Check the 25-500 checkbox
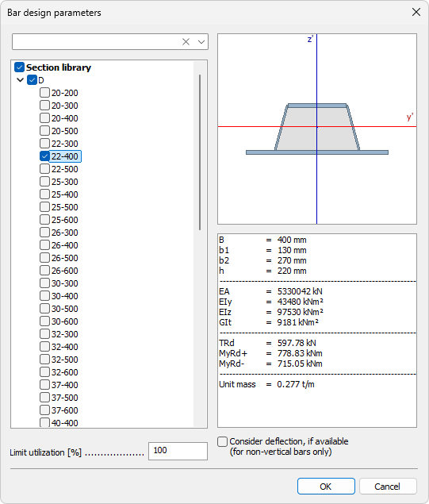Image resolution: width=429 pixels, height=504 pixels. pyautogui.click(x=44, y=207)
